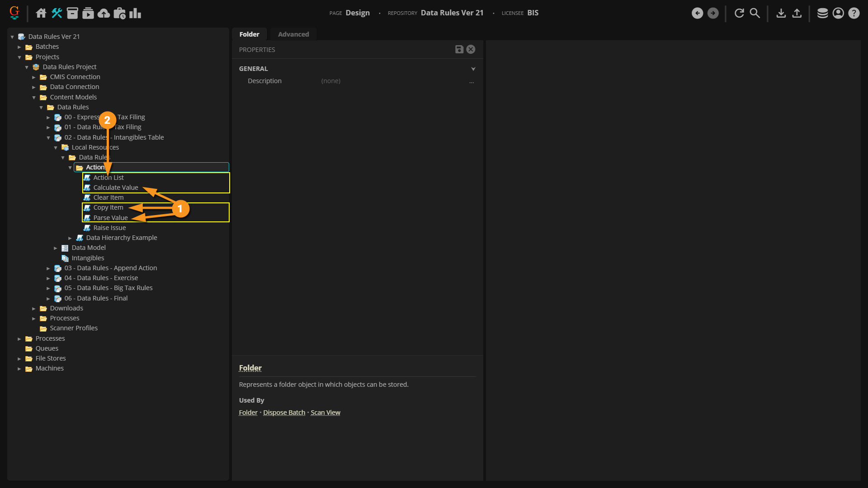Expand the Data Model node
The height and width of the screenshot is (488, 868).
pyautogui.click(x=56, y=248)
